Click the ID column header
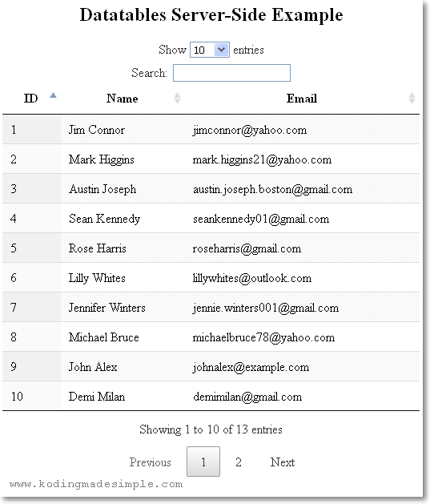 (31, 99)
